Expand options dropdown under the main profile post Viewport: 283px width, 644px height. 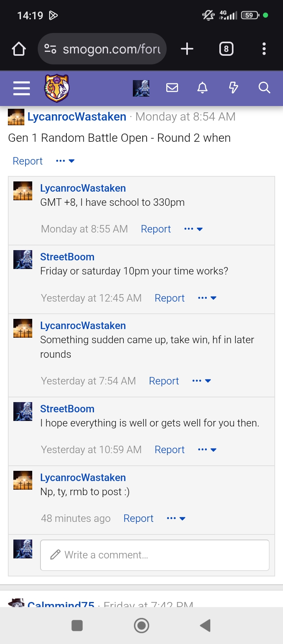point(65,161)
